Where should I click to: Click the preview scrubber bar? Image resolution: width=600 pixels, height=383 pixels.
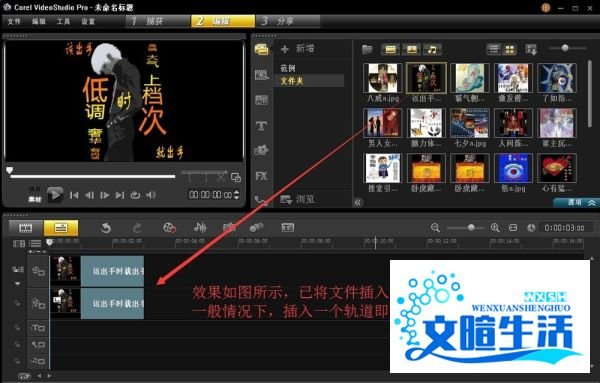[93, 176]
